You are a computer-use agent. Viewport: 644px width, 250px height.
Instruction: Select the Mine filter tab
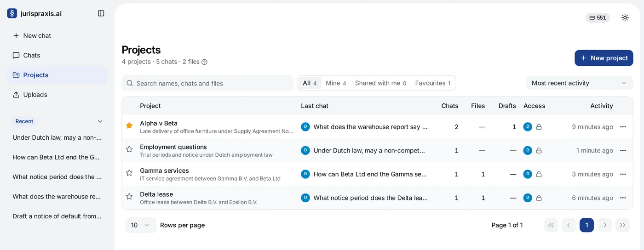tap(336, 83)
